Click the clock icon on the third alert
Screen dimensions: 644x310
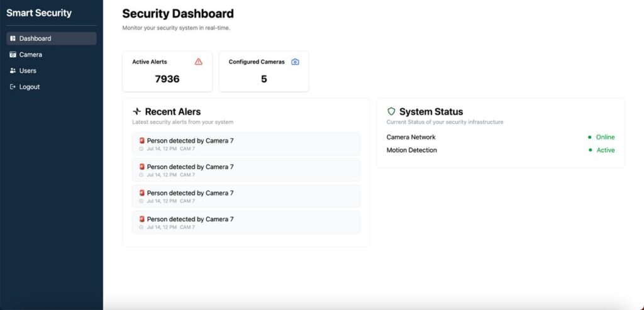142,201
